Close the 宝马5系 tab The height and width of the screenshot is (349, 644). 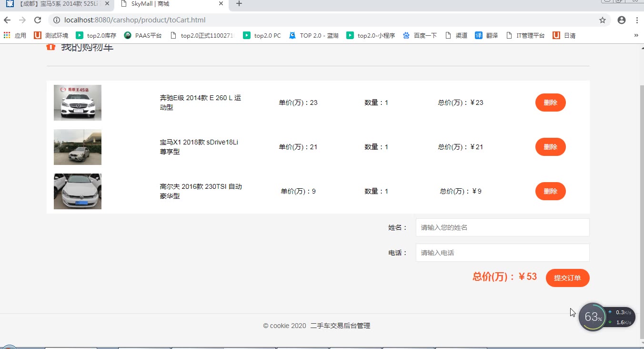[107, 4]
